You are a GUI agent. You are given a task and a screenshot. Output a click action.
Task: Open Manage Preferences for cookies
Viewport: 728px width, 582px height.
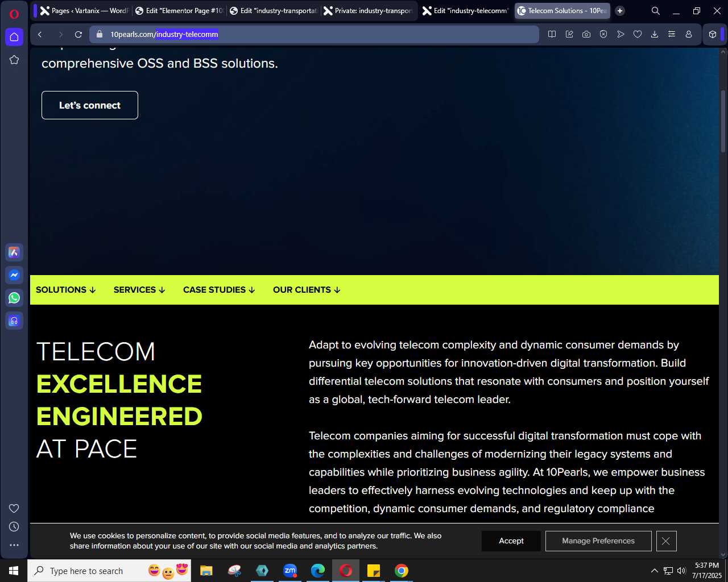(x=598, y=541)
